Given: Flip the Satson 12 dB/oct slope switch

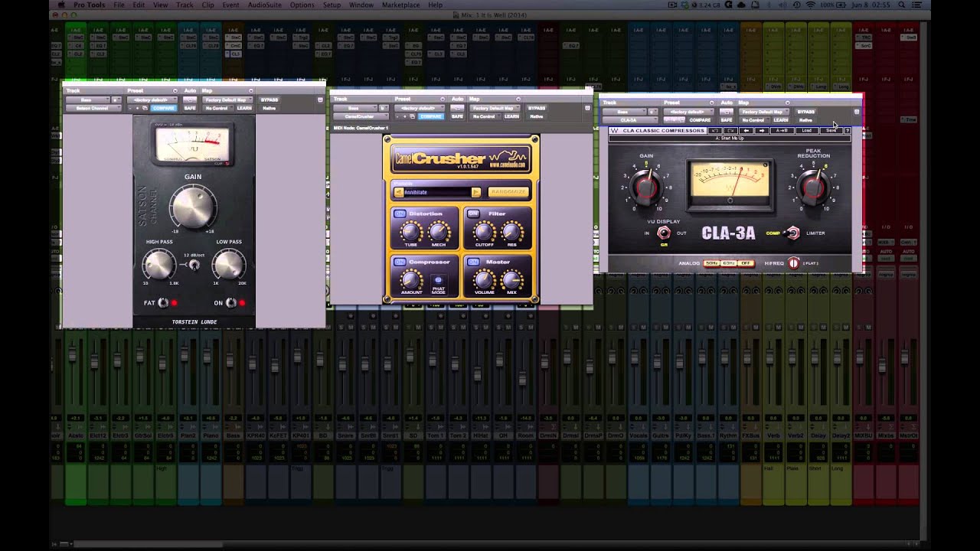Looking at the screenshot, I should point(194,265).
